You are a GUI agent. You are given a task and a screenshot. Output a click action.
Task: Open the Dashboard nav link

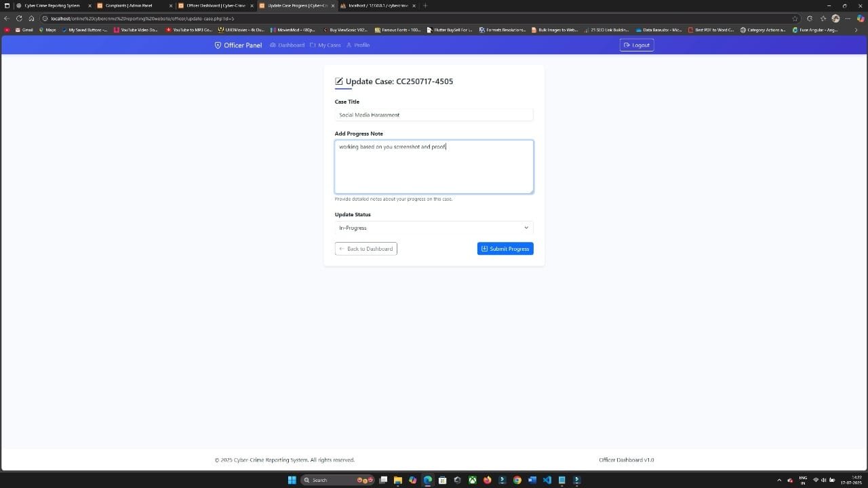pos(287,45)
